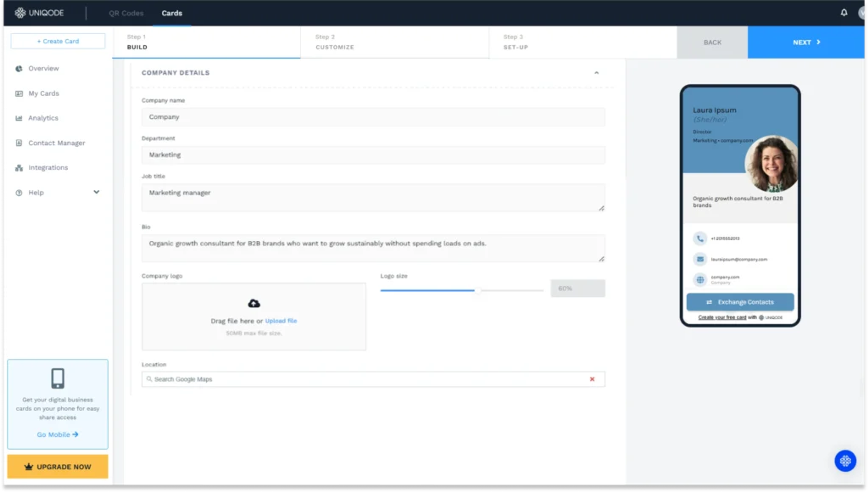Open the Analytics sidebar item
This screenshot has width=868, height=492.
coord(43,118)
